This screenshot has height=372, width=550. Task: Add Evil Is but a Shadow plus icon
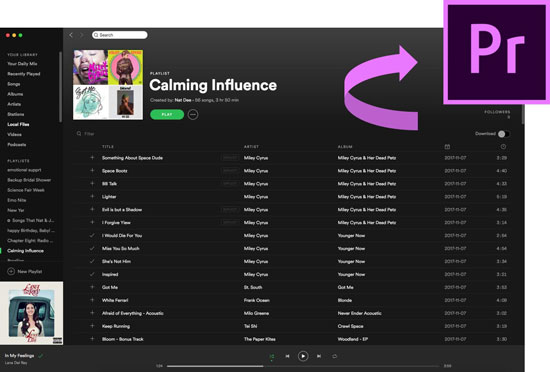(92, 210)
